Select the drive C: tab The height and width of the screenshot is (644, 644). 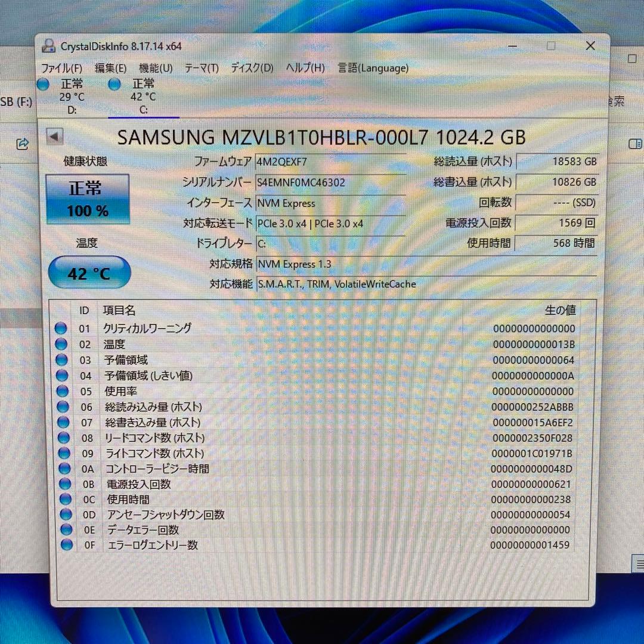pos(143,101)
